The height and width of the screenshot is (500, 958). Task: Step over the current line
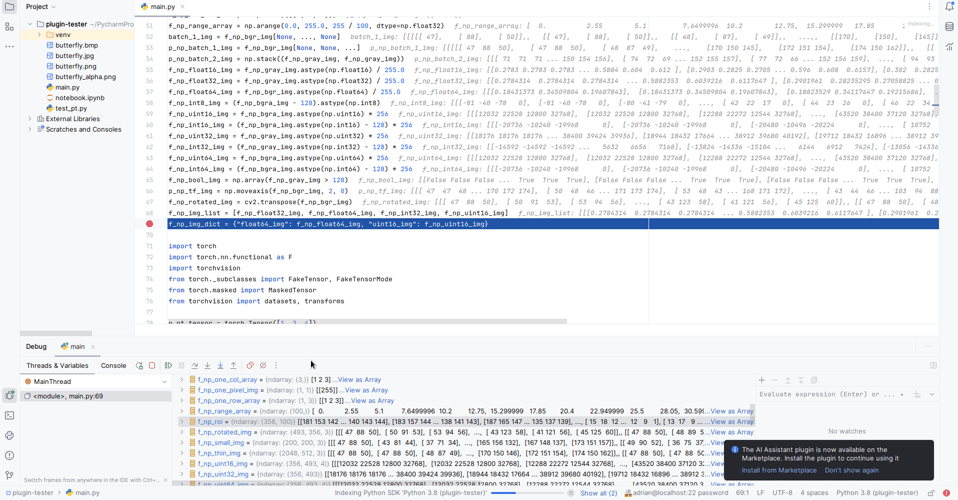point(194,366)
